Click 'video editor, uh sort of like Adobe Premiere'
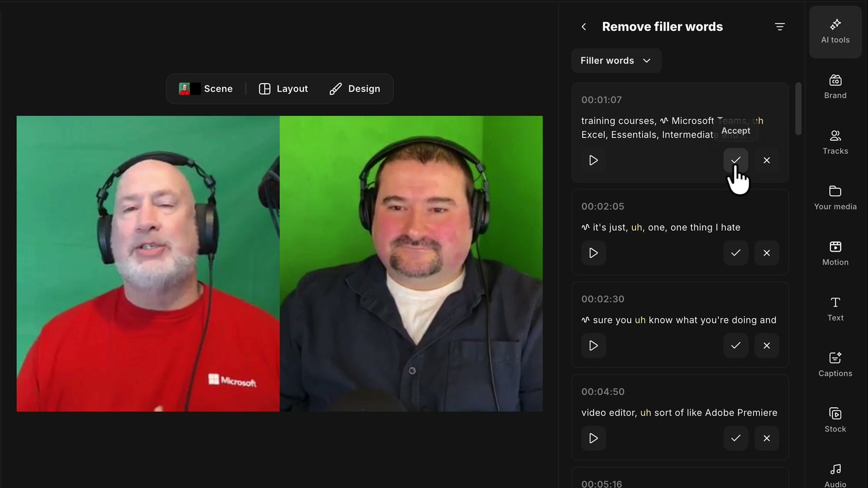This screenshot has height=488, width=868. click(679, 413)
